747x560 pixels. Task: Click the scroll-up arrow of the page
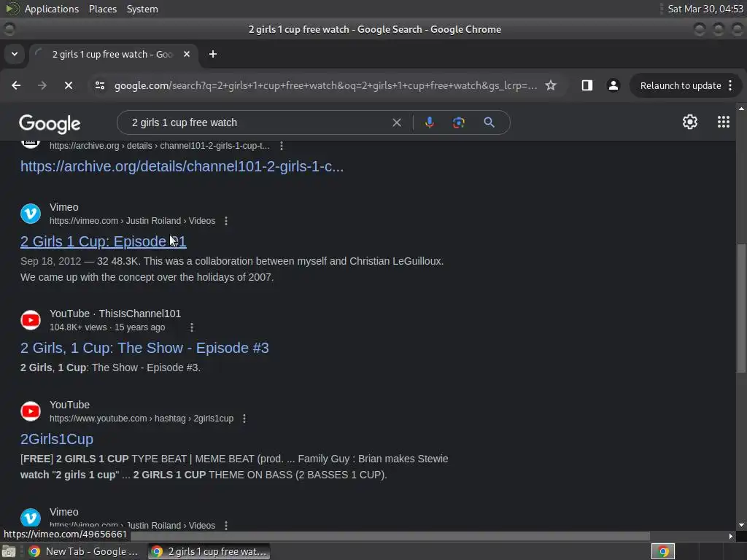pos(741,109)
